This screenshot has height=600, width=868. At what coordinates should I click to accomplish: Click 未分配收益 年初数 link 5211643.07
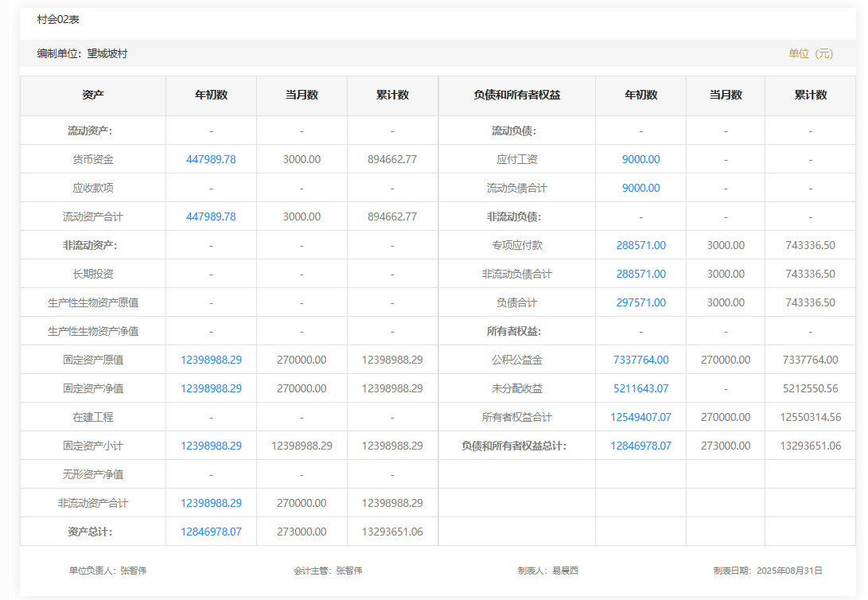(x=640, y=388)
